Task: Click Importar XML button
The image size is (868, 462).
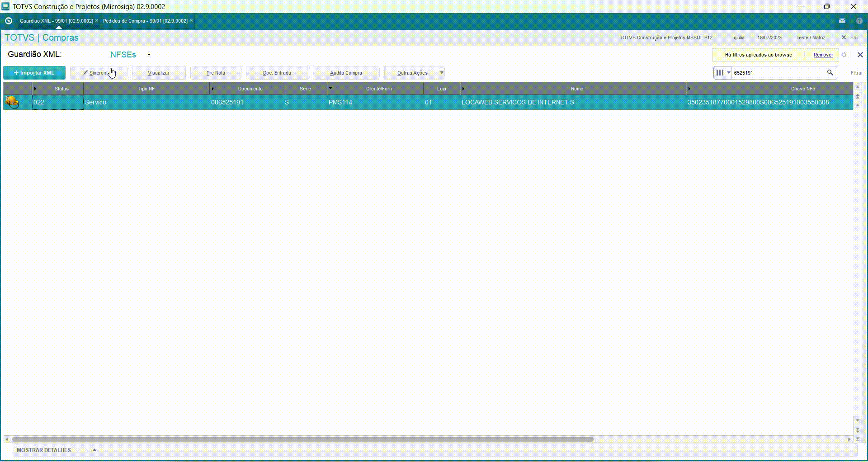Action: [34, 73]
